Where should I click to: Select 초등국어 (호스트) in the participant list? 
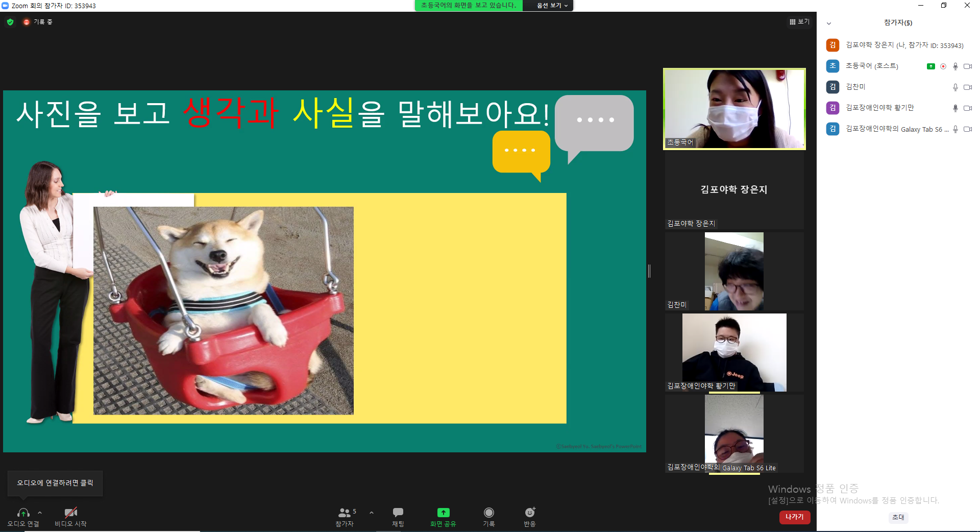(x=899, y=66)
